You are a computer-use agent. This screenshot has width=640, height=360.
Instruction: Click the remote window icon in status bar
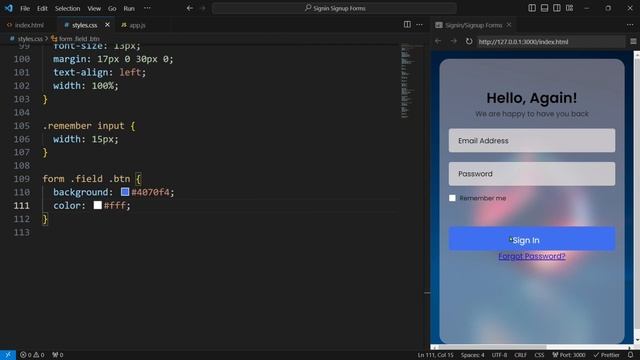[x=8, y=355]
